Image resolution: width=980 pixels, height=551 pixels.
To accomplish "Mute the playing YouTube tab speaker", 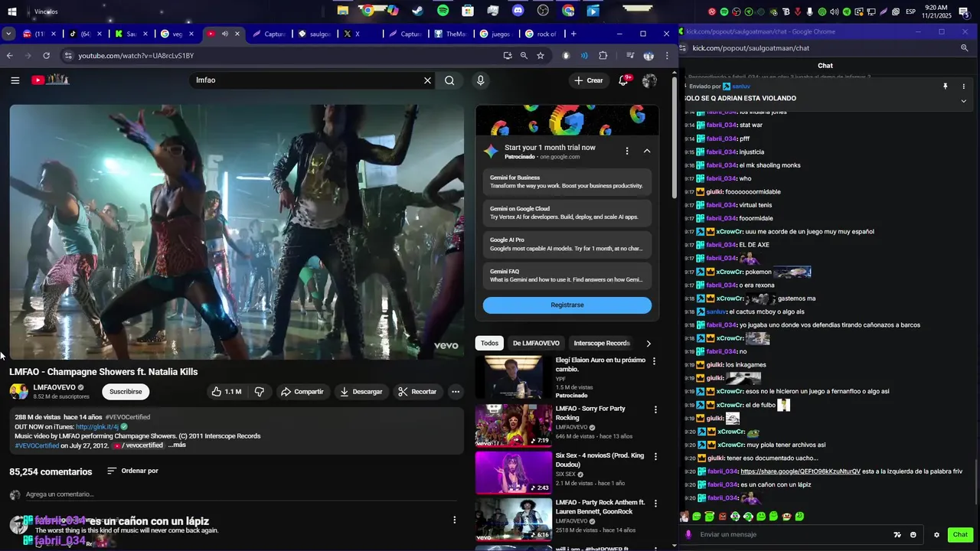I will tap(224, 34).
